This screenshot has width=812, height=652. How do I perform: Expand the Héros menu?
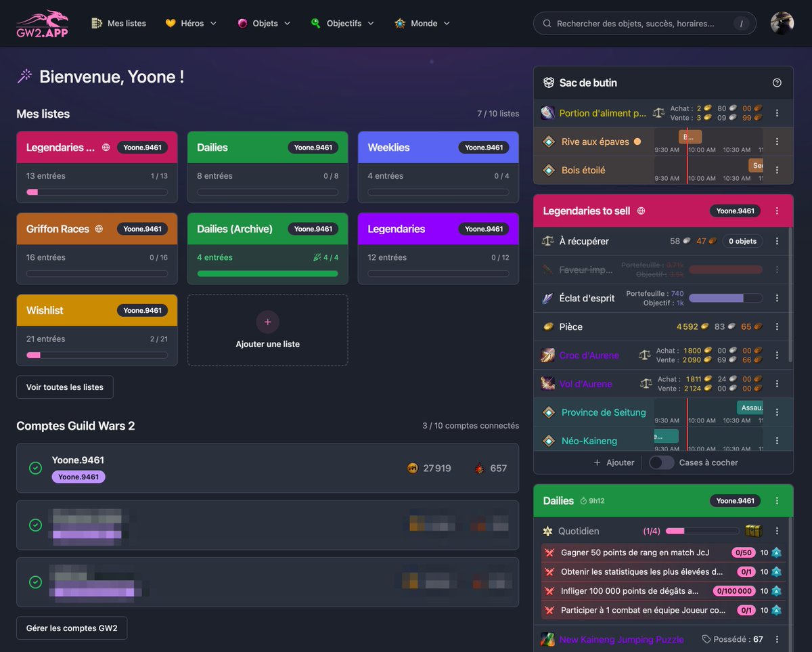tap(191, 23)
